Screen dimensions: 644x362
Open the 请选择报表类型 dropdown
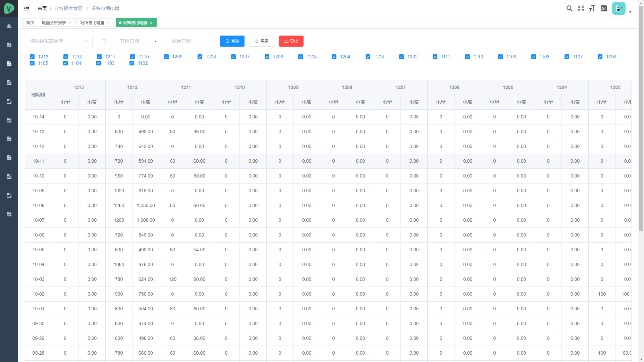(59, 41)
